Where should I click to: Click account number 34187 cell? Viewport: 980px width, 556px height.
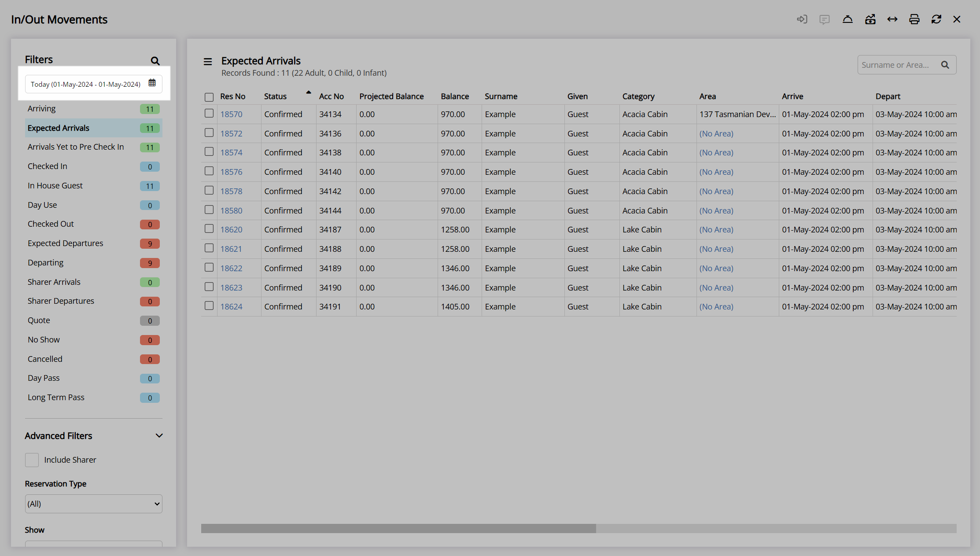330,229
